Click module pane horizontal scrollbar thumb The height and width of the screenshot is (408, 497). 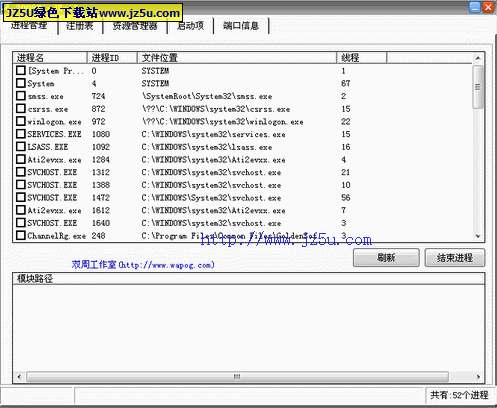point(237,377)
